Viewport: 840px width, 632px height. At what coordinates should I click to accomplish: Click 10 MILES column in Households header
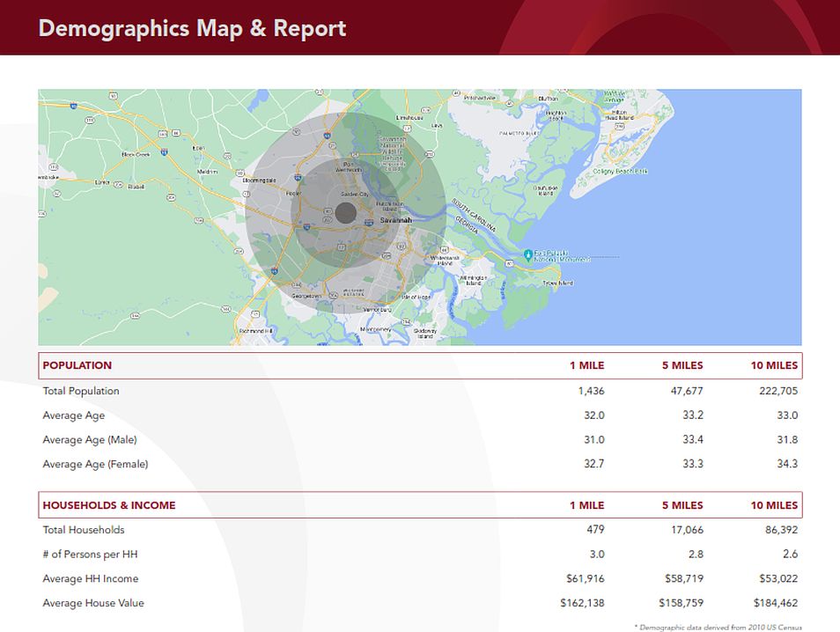point(774,505)
